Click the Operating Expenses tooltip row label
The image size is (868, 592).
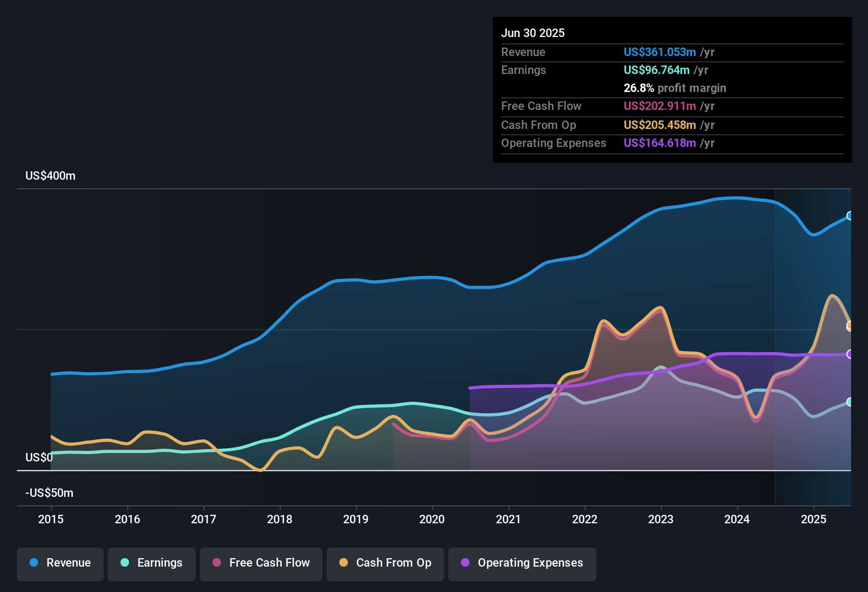click(x=553, y=143)
